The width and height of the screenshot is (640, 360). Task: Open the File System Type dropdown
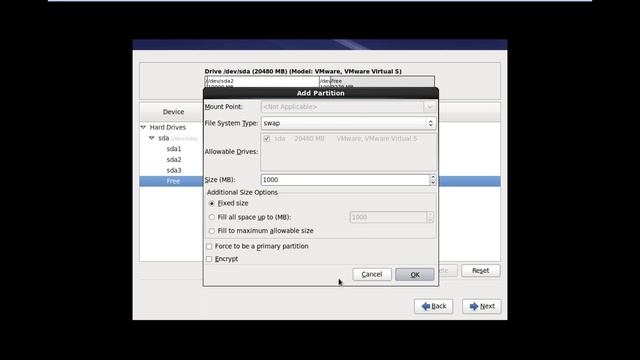pos(348,123)
